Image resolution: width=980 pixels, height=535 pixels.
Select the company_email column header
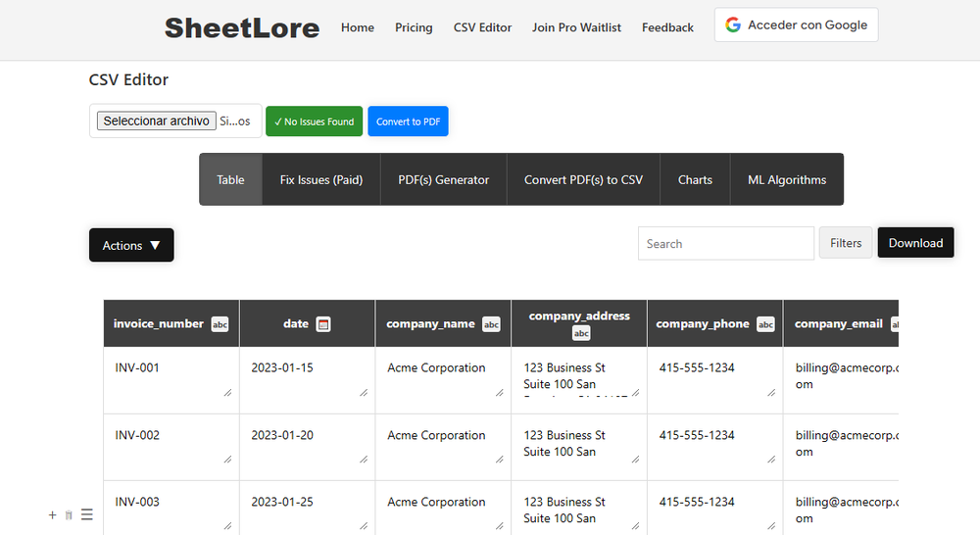click(x=841, y=323)
